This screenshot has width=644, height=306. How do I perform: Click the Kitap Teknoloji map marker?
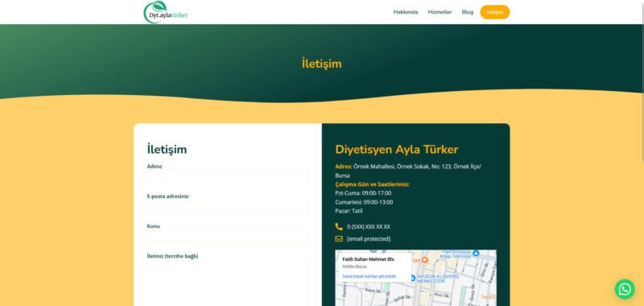476,253
